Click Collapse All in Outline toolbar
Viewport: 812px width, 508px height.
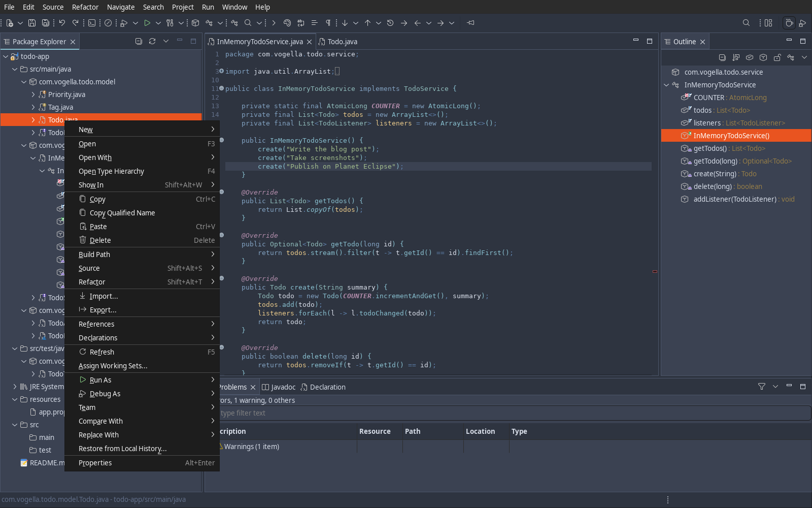(722, 57)
